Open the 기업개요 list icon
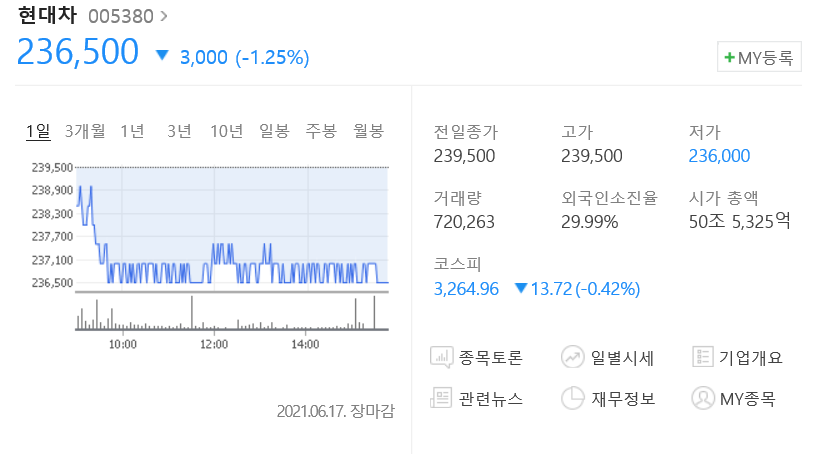Image resolution: width=814 pixels, height=454 pixels. pos(702,357)
